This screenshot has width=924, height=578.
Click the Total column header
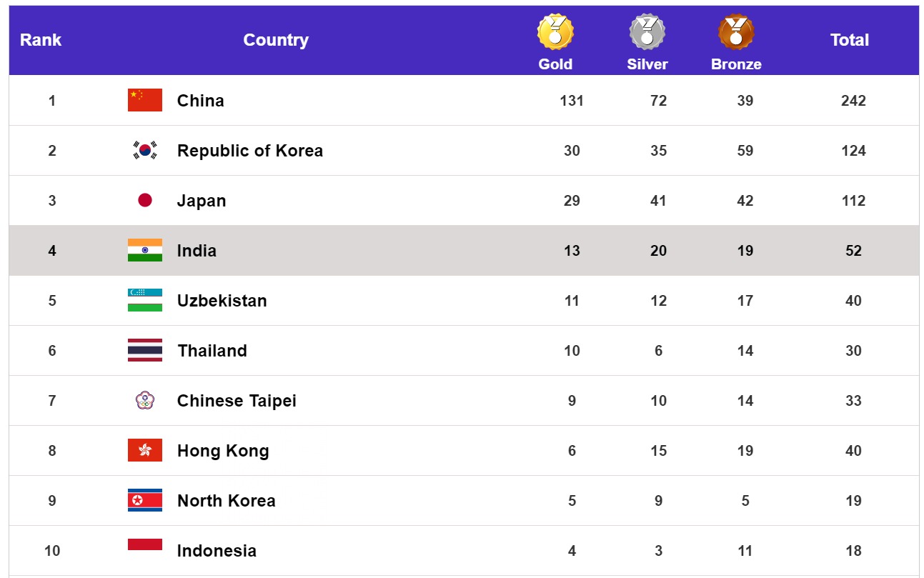click(849, 40)
